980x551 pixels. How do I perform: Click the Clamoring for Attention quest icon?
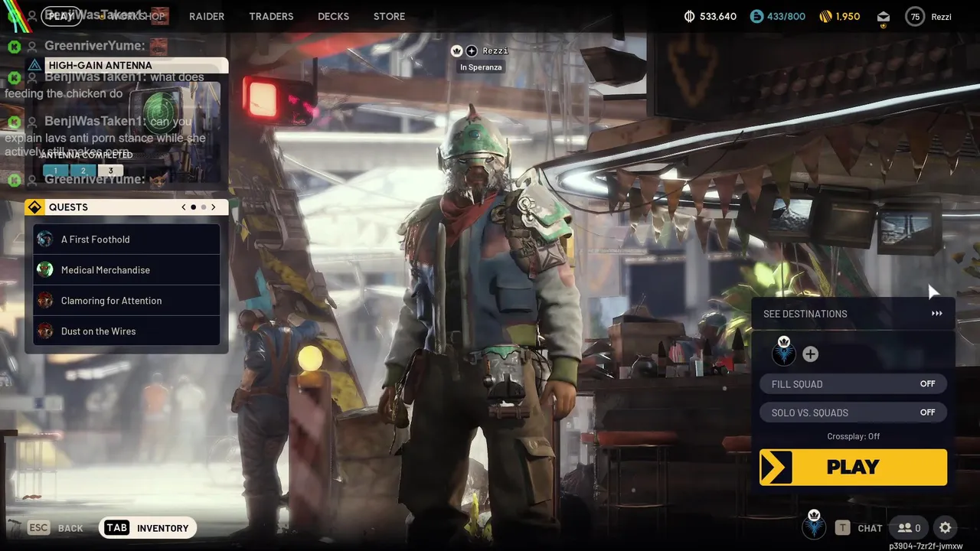pos(45,301)
